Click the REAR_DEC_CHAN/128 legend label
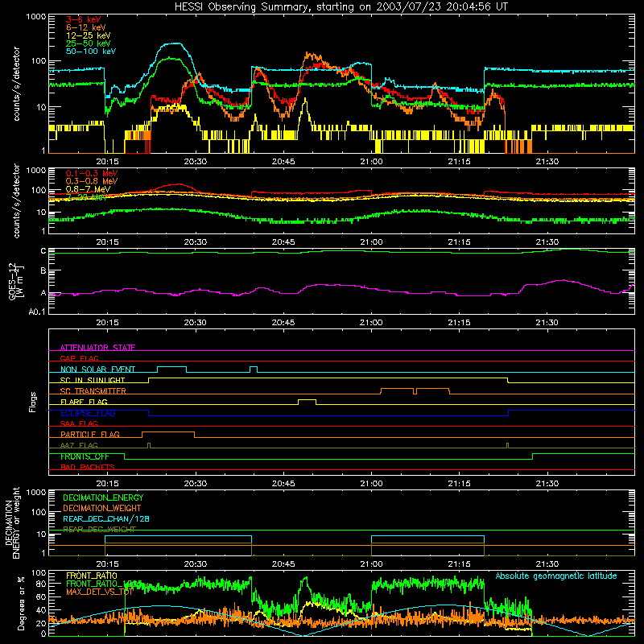The image size is (644, 644). coord(106,518)
